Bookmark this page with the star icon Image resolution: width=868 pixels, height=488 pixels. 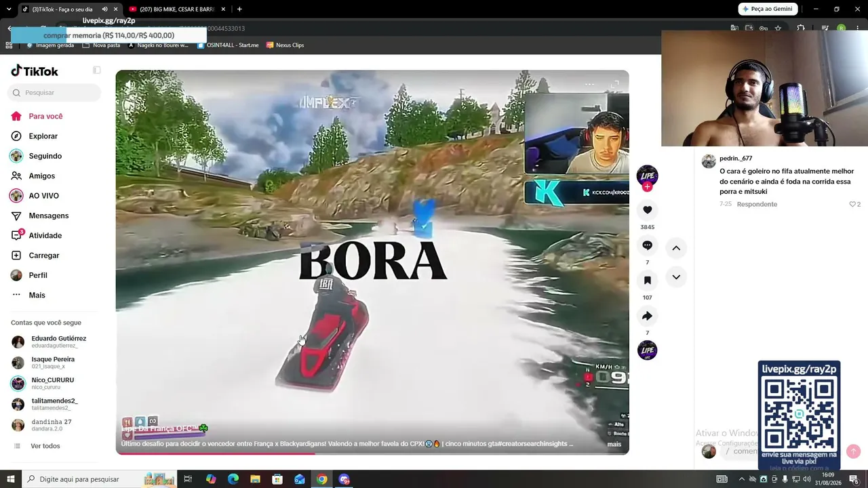pyautogui.click(x=778, y=28)
